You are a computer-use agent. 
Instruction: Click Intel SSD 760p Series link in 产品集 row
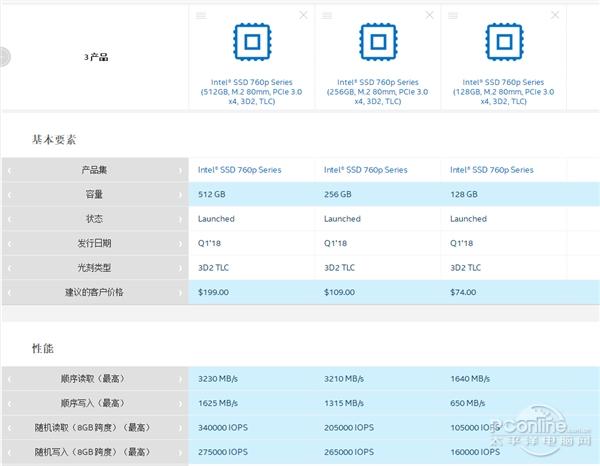[239, 170]
